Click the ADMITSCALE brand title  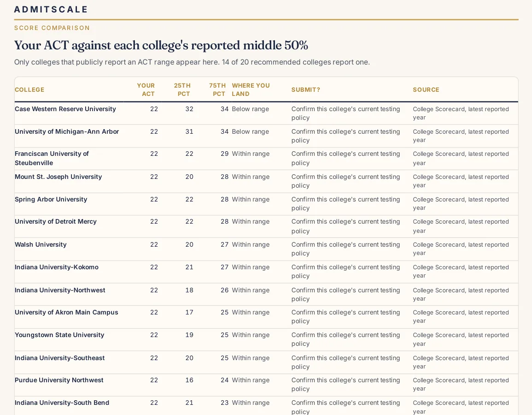coord(51,9)
